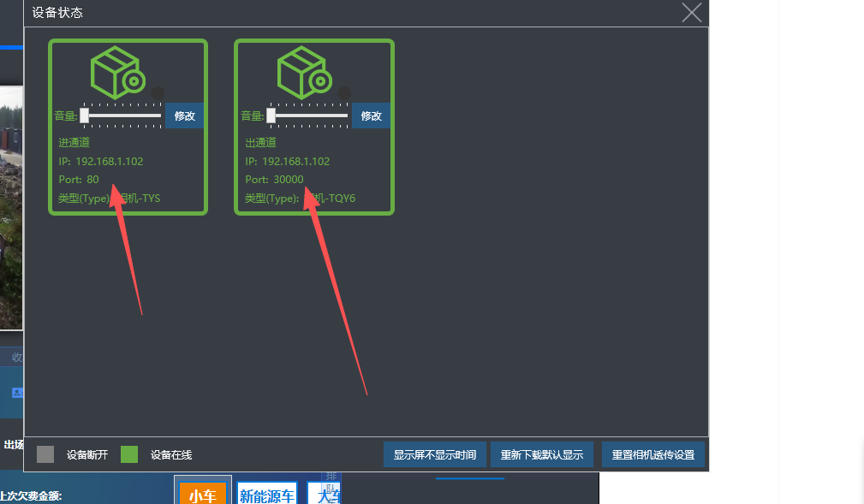Viewport: 864px width, 504px height.
Task: Click 修改 button on the 进通道 card
Action: point(185,116)
